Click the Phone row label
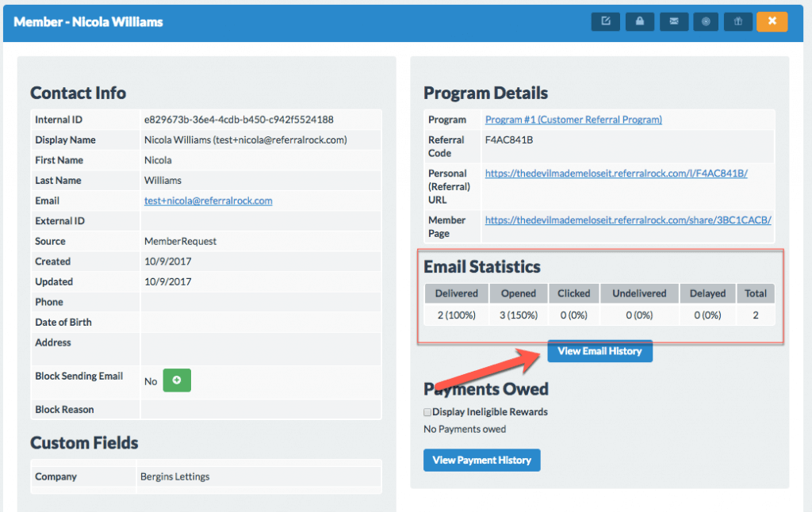The height and width of the screenshot is (512, 812). click(49, 302)
